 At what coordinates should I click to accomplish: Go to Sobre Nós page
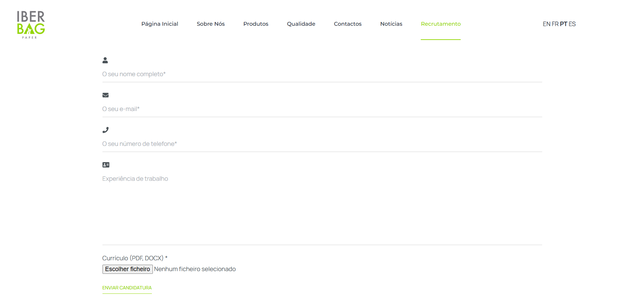[211, 24]
